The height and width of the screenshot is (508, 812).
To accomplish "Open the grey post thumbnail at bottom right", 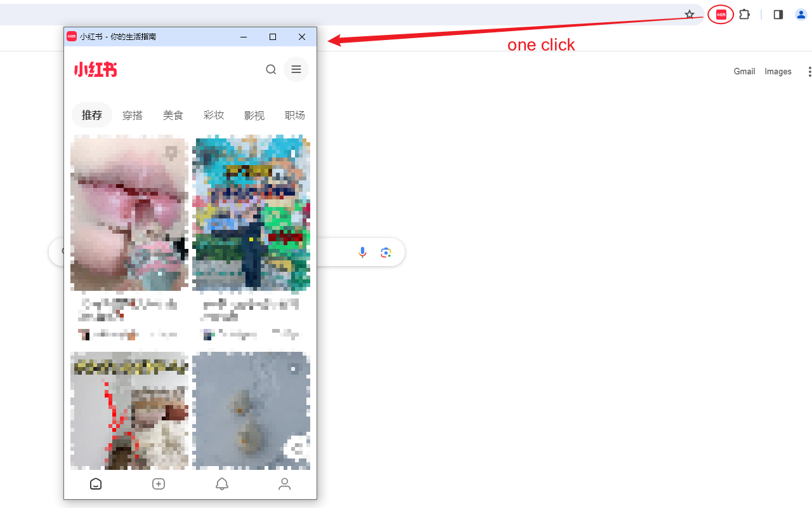I will click(x=251, y=411).
